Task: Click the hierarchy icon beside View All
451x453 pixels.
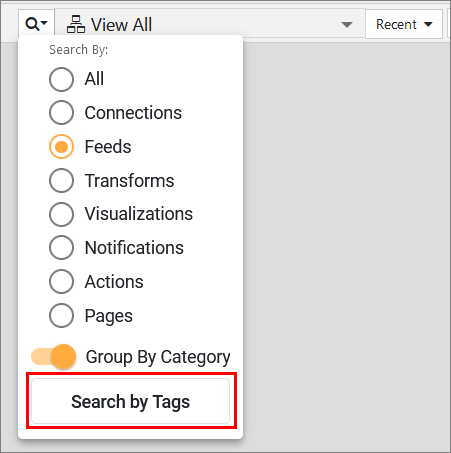Action: coord(76,24)
